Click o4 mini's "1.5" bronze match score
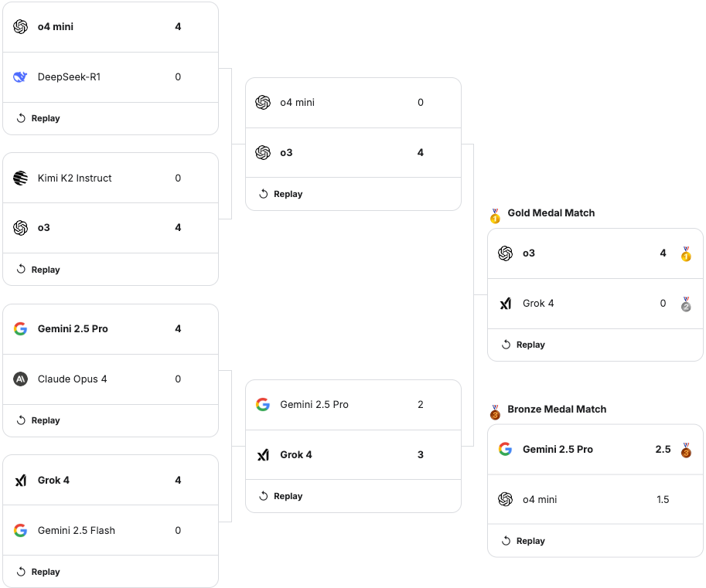Image resolution: width=706 pixels, height=588 pixels. click(663, 499)
